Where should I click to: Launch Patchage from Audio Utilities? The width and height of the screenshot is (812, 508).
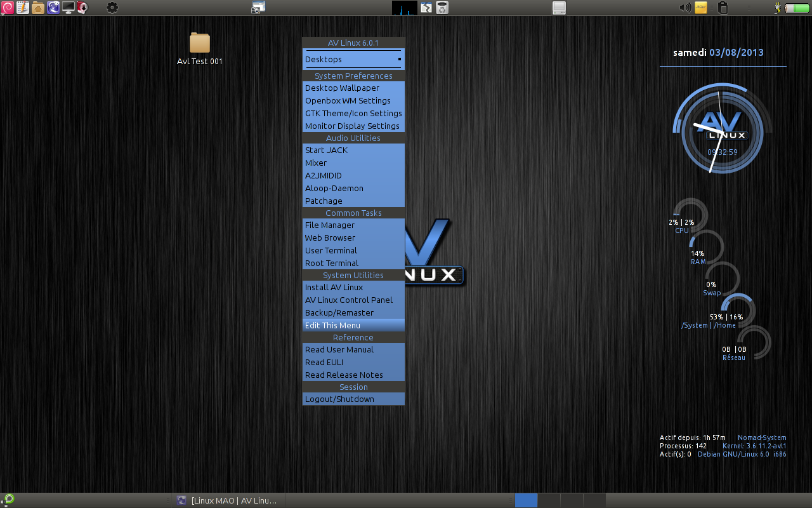click(x=353, y=201)
